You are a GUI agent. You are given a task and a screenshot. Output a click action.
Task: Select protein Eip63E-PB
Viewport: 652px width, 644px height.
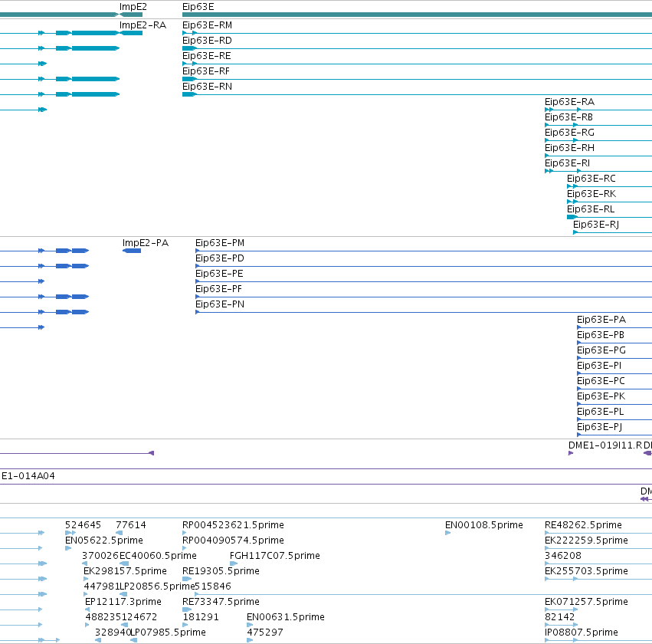pyautogui.click(x=601, y=336)
